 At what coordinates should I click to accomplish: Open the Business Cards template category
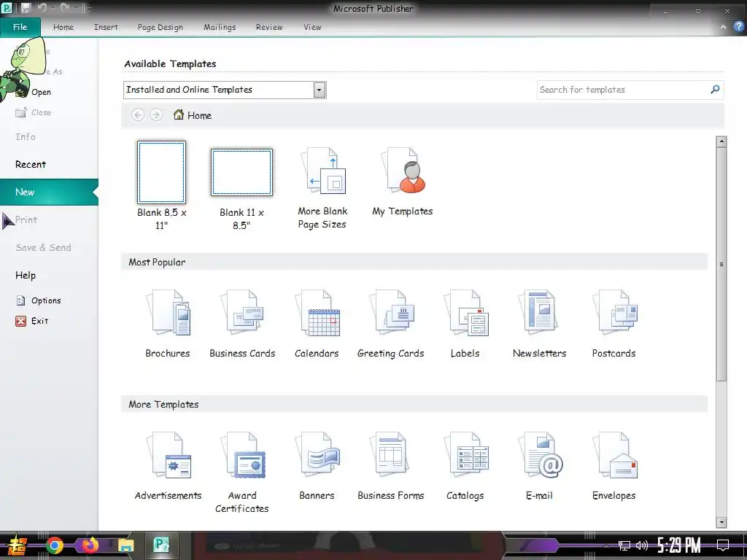(242, 324)
